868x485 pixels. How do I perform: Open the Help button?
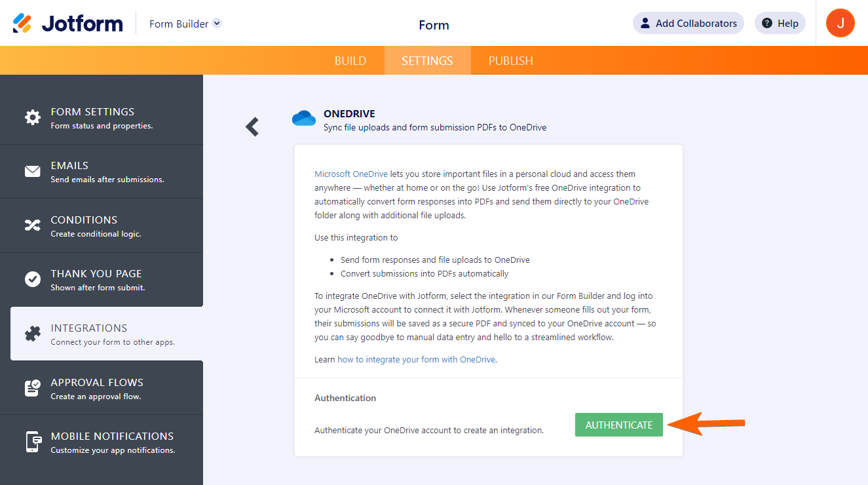780,24
